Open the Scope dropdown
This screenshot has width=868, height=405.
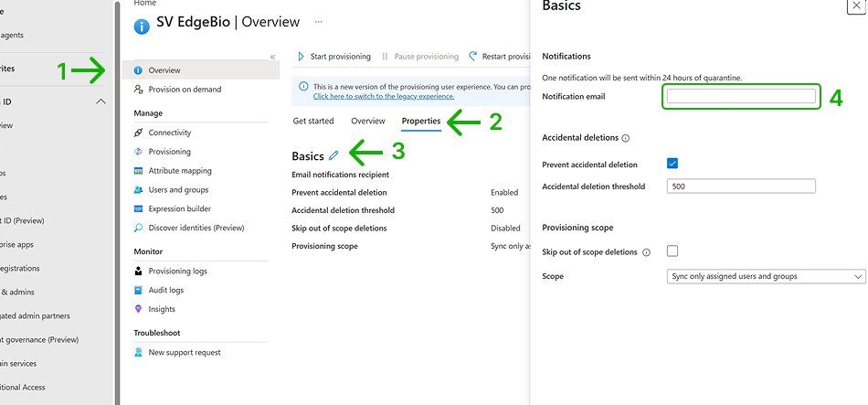767,276
